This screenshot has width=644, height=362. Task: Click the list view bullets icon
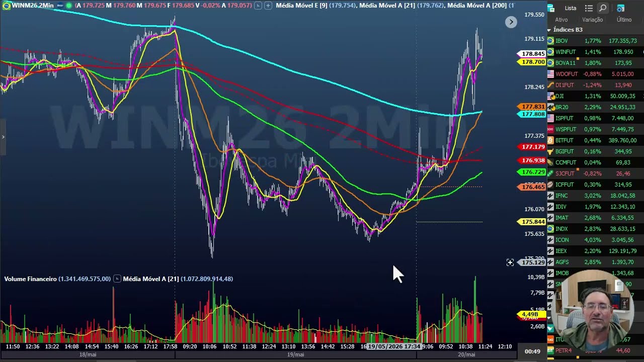point(589,8)
